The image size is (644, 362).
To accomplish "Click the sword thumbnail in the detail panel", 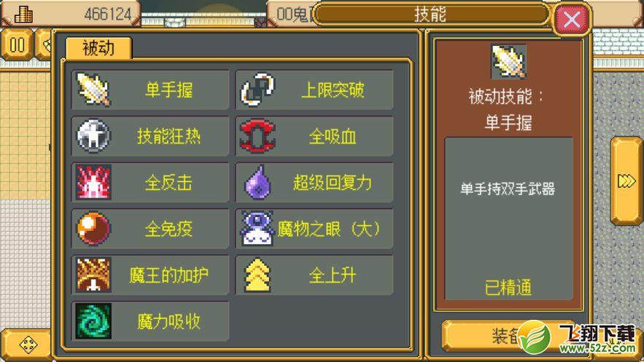I will coord(508,61).
